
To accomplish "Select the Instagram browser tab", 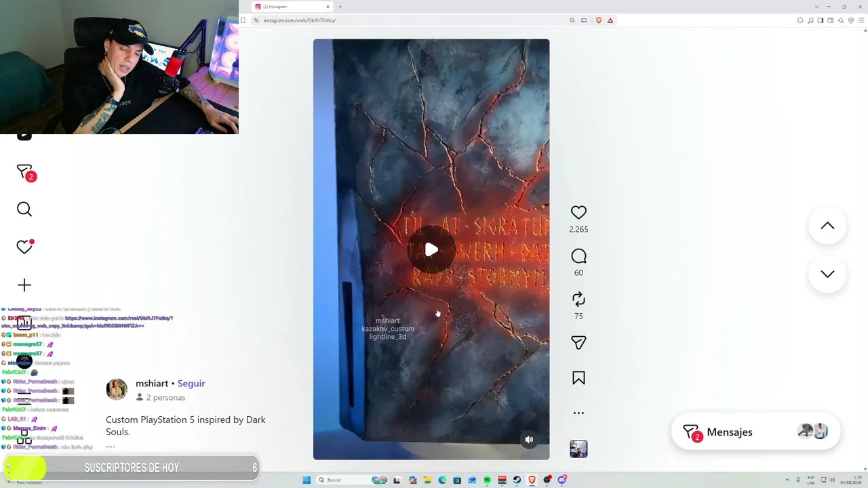I will point(292,7).
